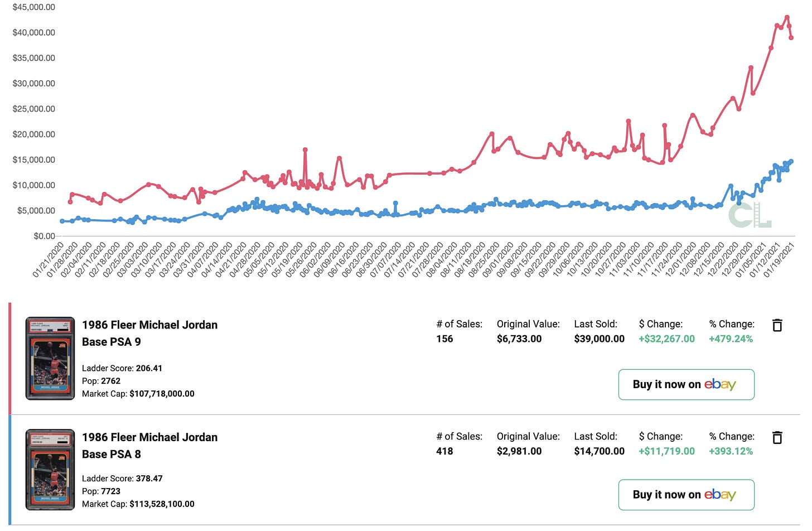Click the $14,700.00 last sold value
812x531 pixels.
[x=599, y=451]
